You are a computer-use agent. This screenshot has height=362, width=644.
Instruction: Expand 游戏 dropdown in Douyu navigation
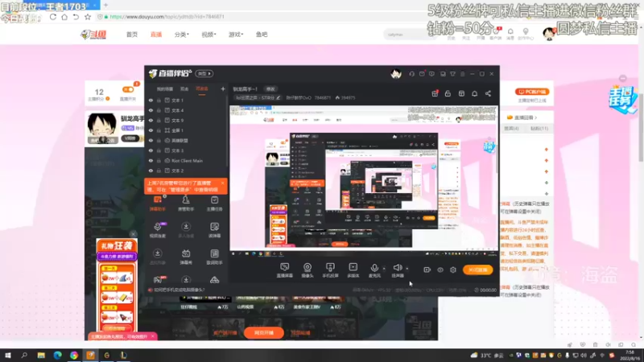pyautogui.click(x=236, y=35)
